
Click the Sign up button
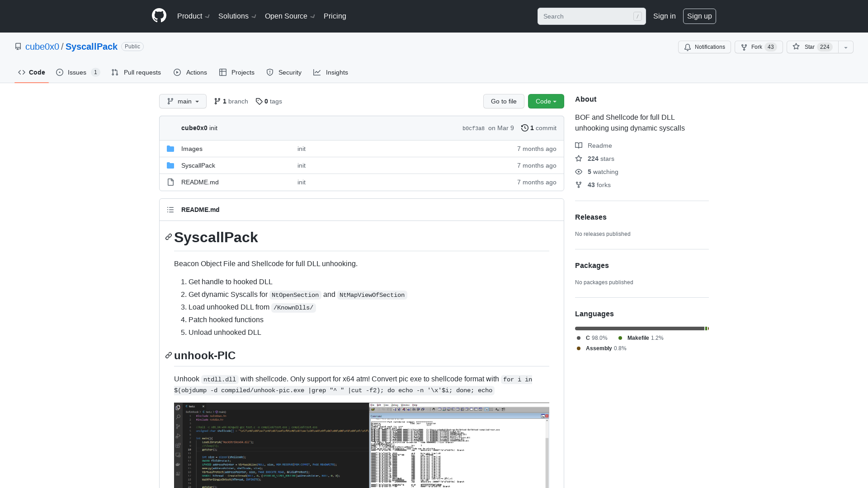(699, 16)
